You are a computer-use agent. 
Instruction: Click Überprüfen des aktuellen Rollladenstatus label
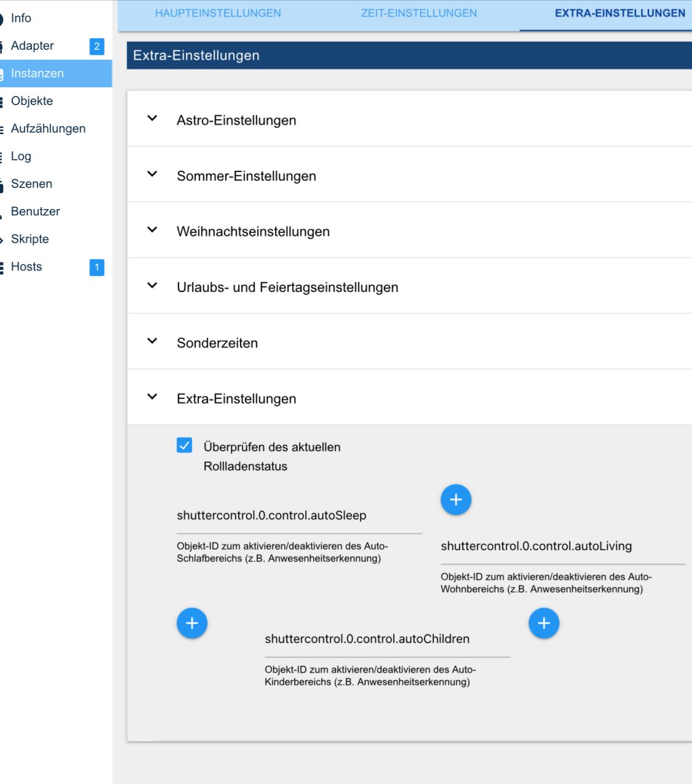click(x=272, y=457)
